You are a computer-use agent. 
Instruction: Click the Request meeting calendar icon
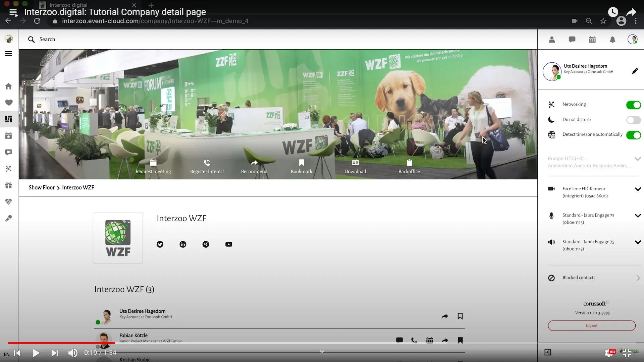[153, 163]
